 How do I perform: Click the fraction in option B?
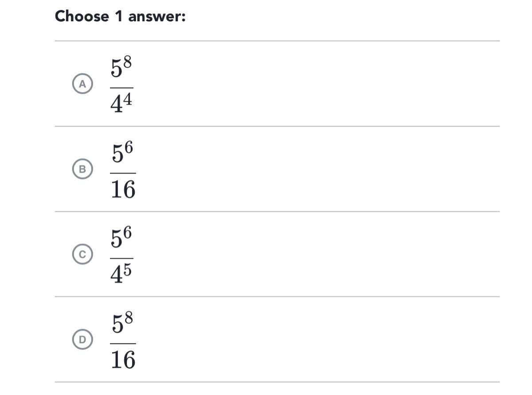point(123,172)
